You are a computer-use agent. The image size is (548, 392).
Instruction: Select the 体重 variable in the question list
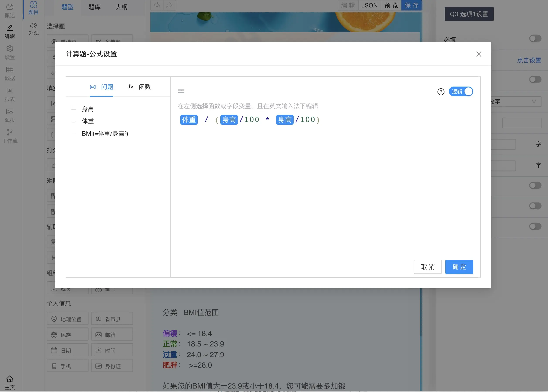click(88, 121)
